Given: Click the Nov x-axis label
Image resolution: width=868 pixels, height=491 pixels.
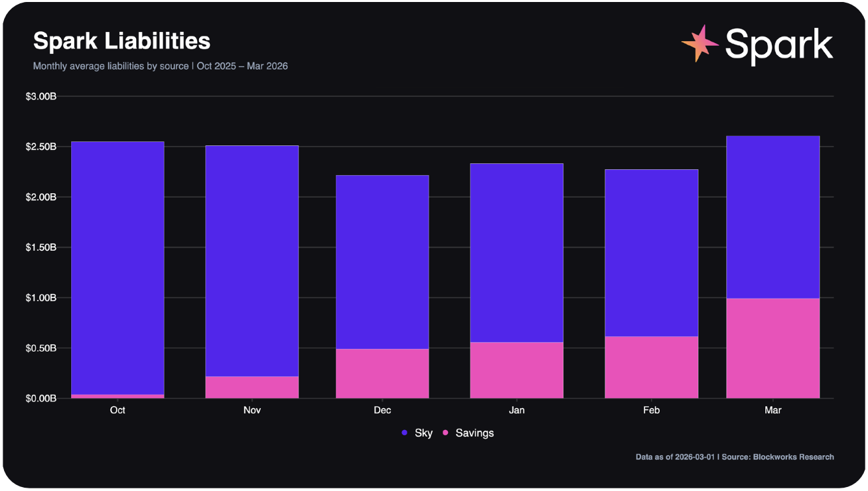Looking at the screenshot, I should (252, 410).
